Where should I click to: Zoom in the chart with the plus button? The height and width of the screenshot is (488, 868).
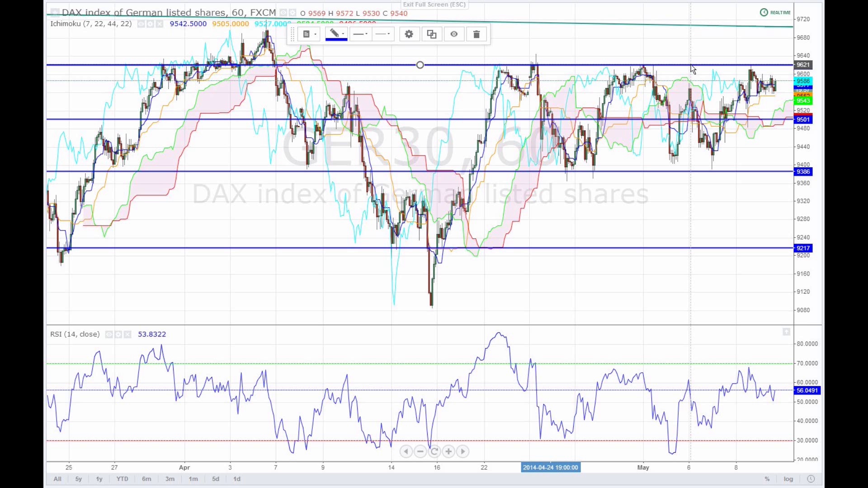pos(448,451)
